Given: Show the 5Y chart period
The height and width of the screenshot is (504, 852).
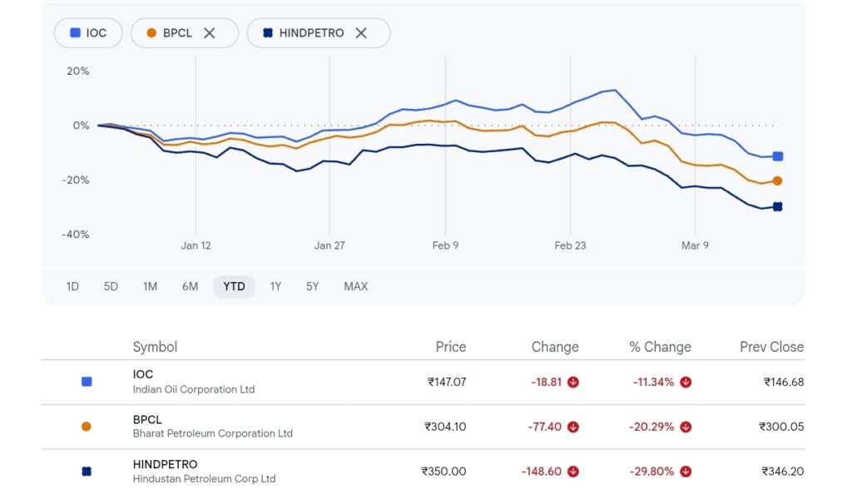Looking at the screenshot, I should tap(312, 287).
